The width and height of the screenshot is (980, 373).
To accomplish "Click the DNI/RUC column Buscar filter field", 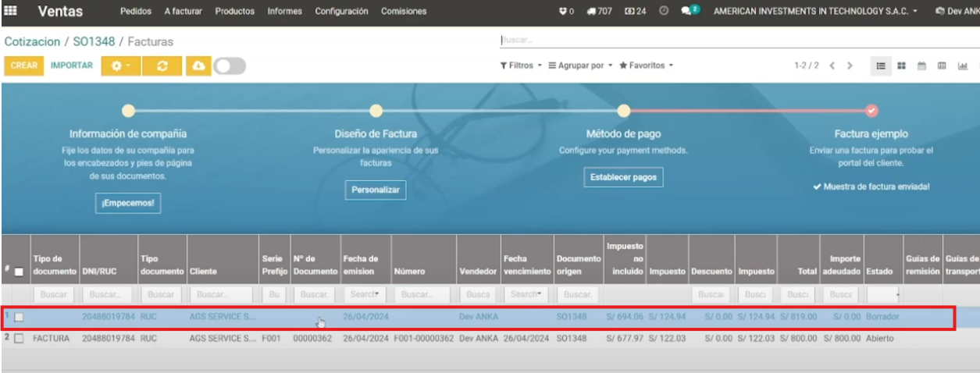I will (x=108, y=295).
